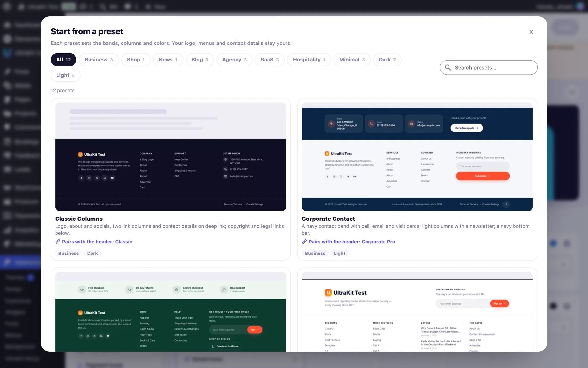Open Pairs with the header: Corporate Pro link
588x368 pixels.
pyautogui.click(x=352, y=242)
